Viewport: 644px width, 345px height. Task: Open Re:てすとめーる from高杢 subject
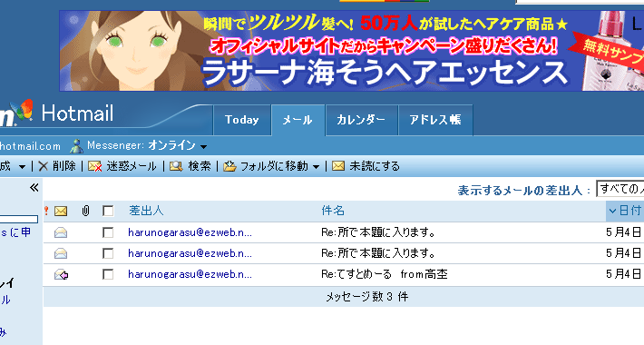pos(385,274)
